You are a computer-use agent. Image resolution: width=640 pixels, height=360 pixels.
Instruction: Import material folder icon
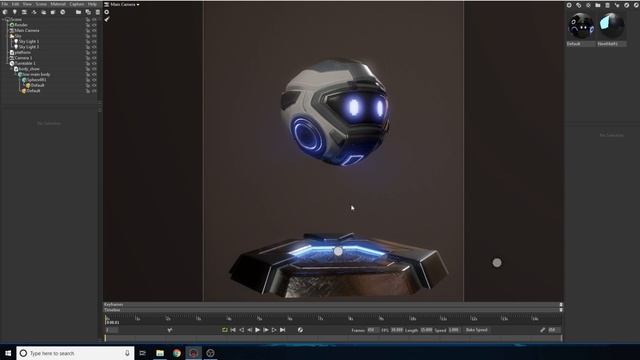(x=598, y=5)
